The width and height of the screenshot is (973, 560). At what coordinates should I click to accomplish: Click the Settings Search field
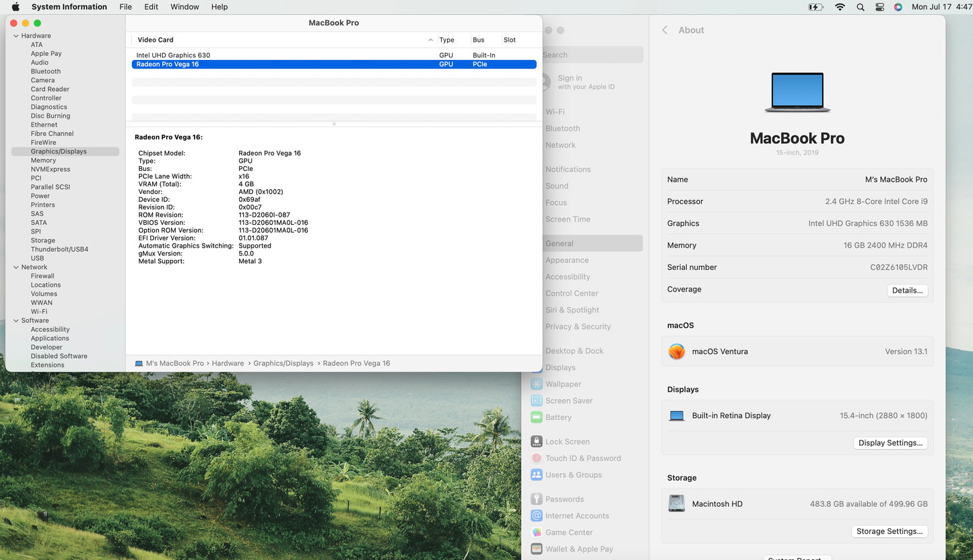click(x=593, y=55)
